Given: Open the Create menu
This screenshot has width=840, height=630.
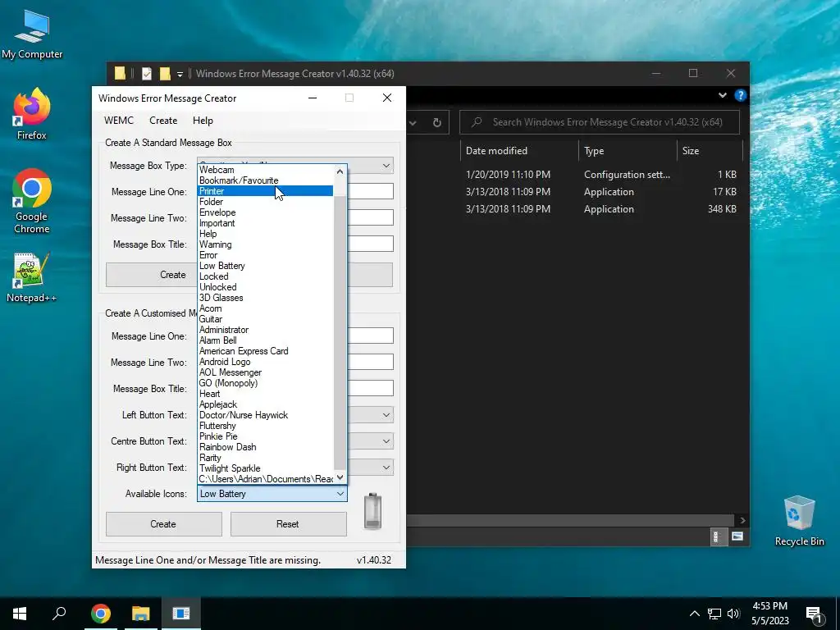Looking at the screenshot, I should [x=163, y=121].
